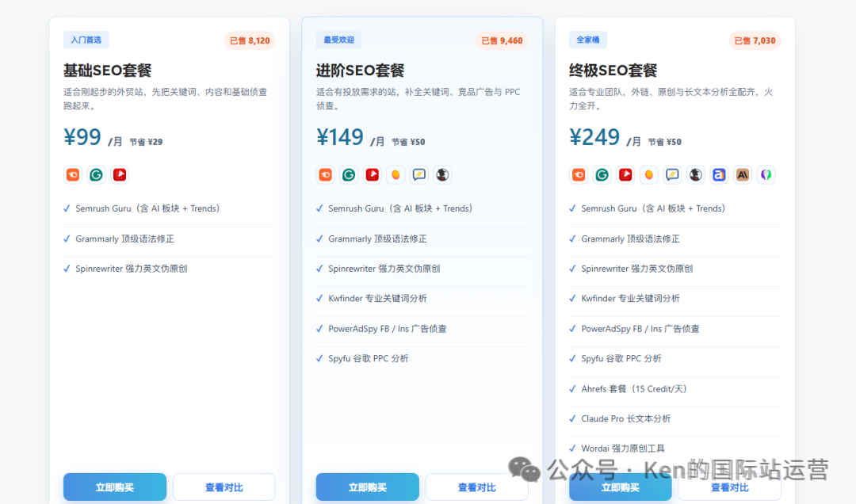Select the 进阶SEO套餐 title
This screenshot has height=504, width=856.
pyautogui.click(x=361, y=71)
